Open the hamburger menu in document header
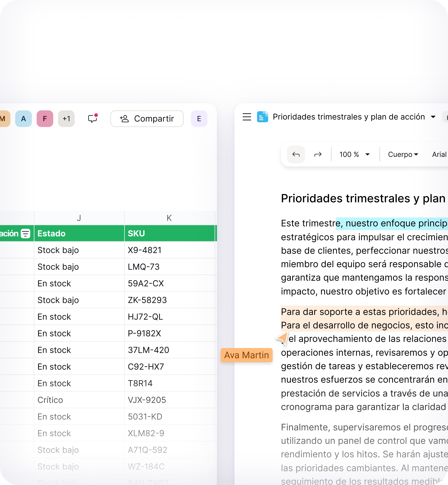Image resolution: width=448 pixels, height=485 pixels. (247, 117)
